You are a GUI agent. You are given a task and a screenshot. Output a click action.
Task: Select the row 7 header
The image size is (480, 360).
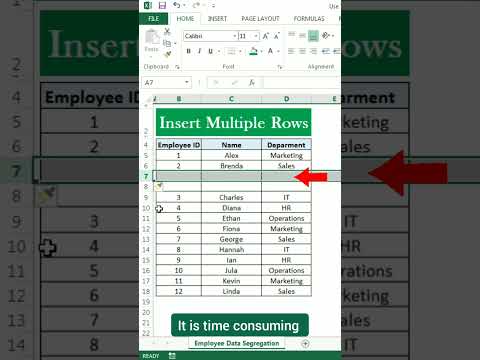(x=146, y=176)
